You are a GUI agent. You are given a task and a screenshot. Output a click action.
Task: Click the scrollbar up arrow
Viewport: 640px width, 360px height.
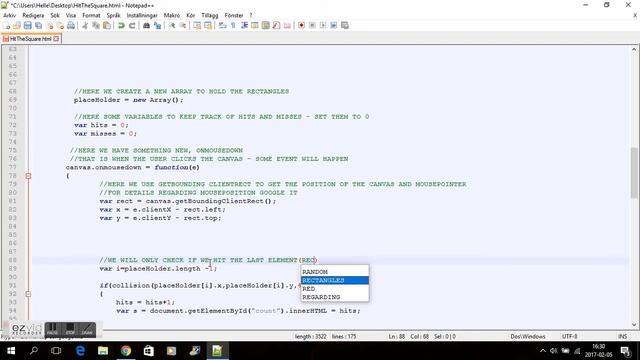pyautogui.click(x=634, y=50)
